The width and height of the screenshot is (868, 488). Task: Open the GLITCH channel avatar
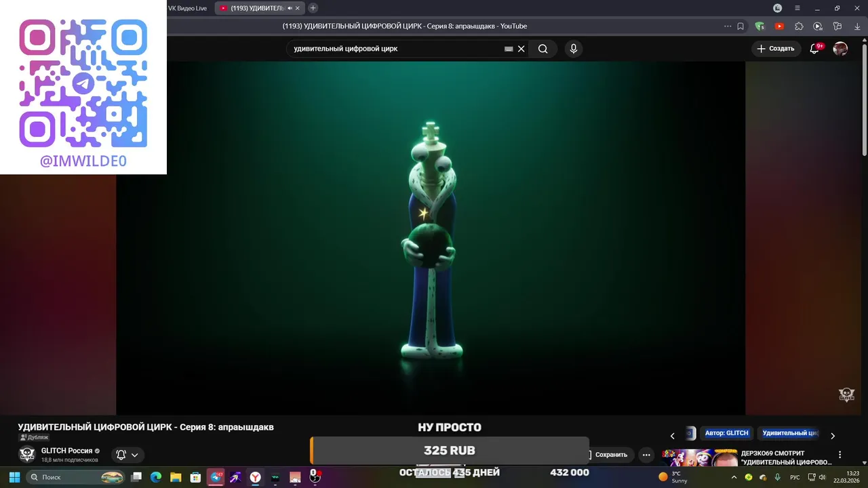[26, 455]
